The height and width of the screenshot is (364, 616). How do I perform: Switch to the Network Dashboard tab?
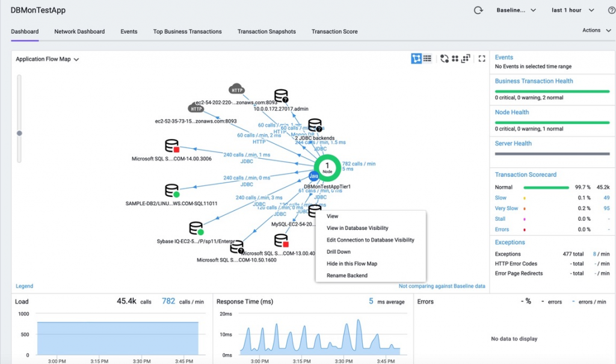79,32
